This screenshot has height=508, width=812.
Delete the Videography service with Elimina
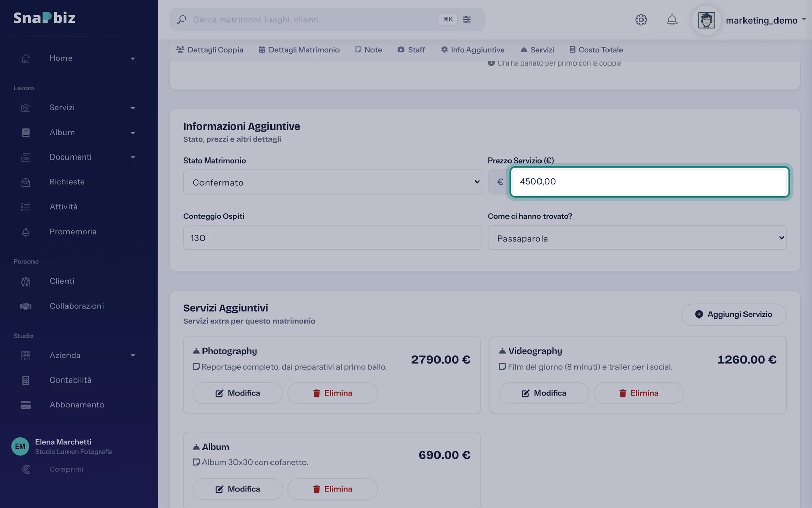pyautogui.click(x=638, y=393)
